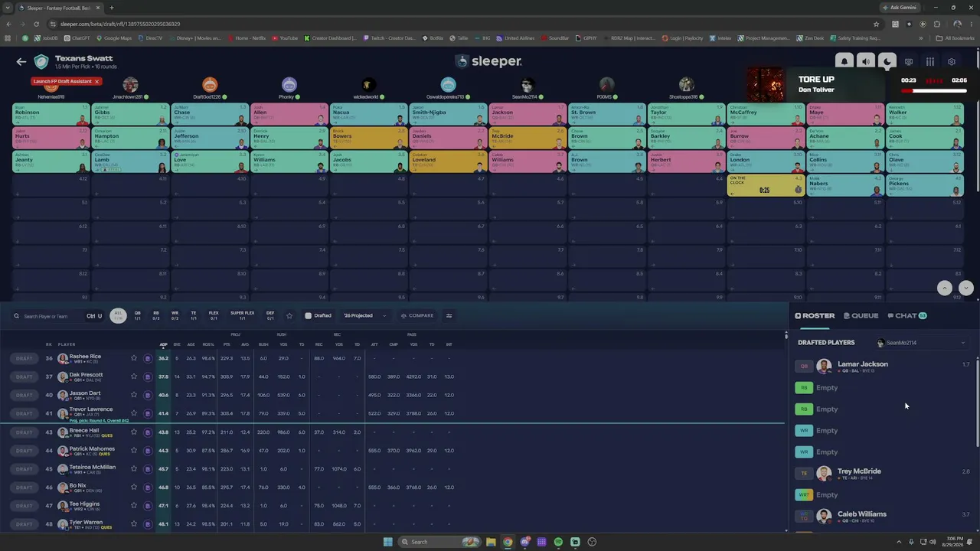Close the Launch FP Draft Assistant banner
The width and height of the screenshot is (980, 551).
(96, 81)
